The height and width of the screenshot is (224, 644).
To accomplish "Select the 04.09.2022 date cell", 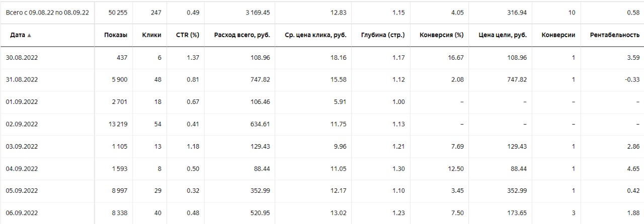I will coord(22,169).
